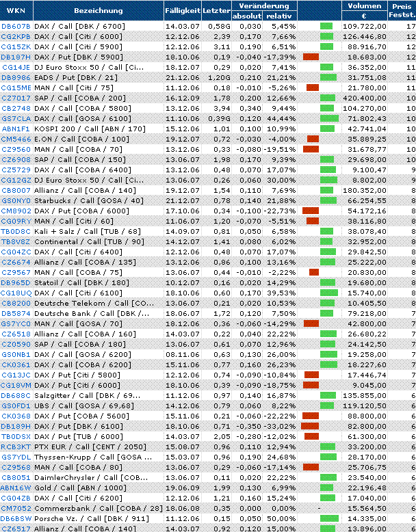Image resolution: width=416 pixels, height=532 pixels.
Task: Open WKN link CG04ZC
Action: point(16,252)
